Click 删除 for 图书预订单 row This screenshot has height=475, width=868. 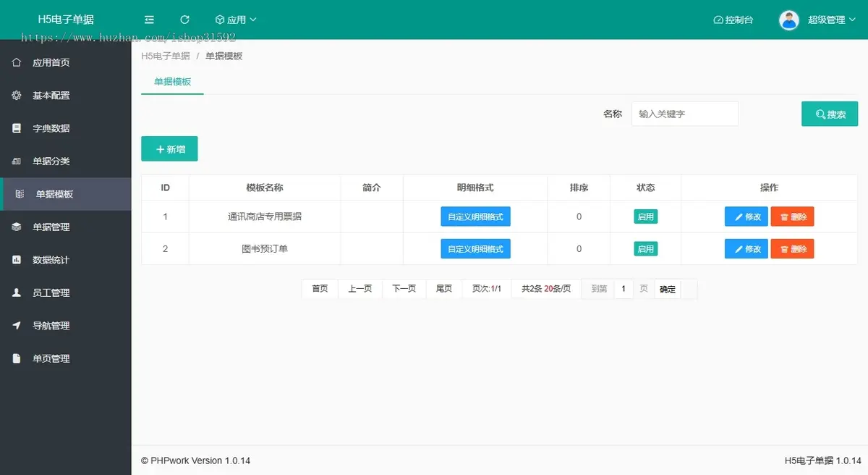(792, 249)
